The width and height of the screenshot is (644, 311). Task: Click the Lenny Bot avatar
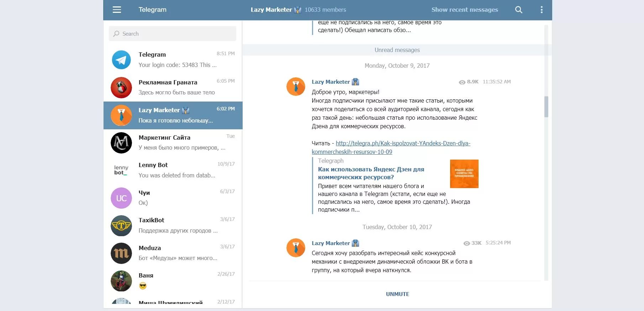click(x=121, y=170)
